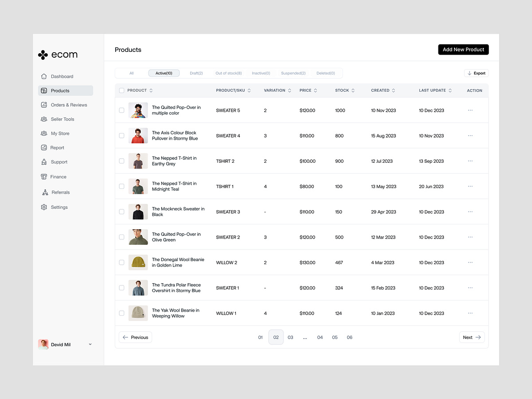Open the Out of stock tab
The image size is (532, 399).
(x=228, y=73)
